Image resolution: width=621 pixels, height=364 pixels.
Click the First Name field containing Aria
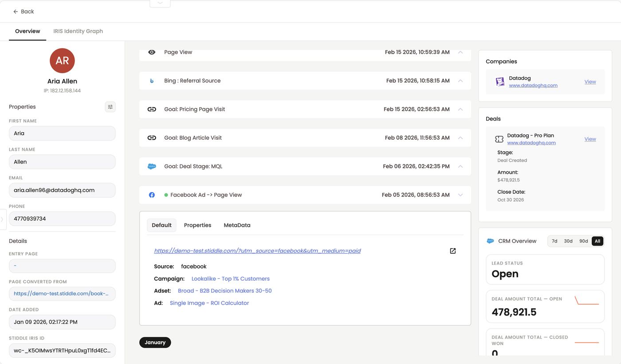tap(62, 133)
